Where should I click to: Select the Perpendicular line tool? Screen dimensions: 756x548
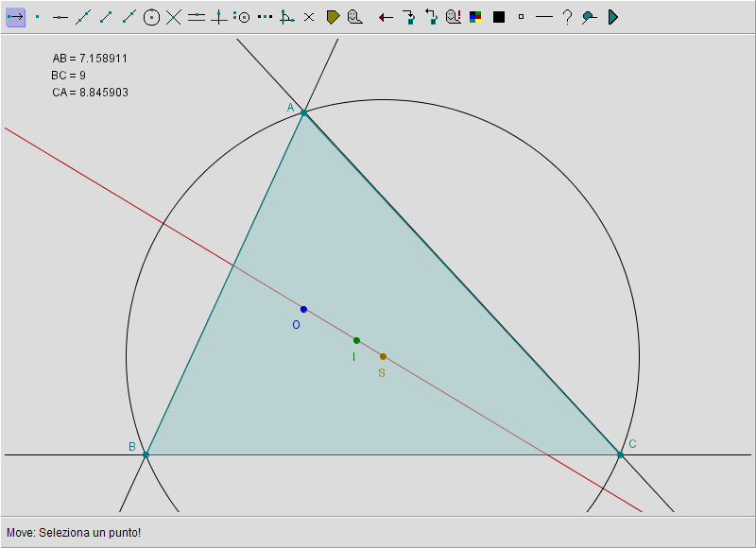tap(219, 17)
